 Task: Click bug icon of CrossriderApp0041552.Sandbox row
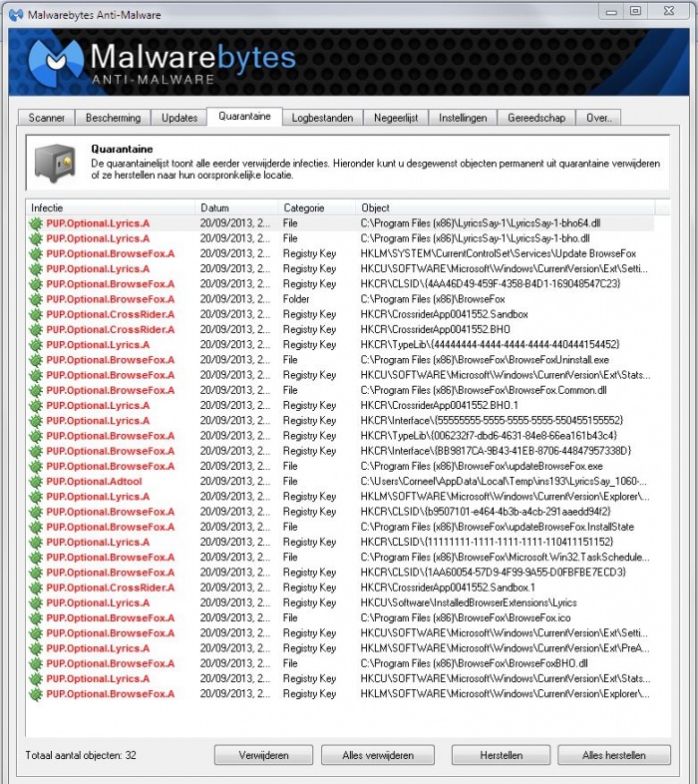coord(36,314)
